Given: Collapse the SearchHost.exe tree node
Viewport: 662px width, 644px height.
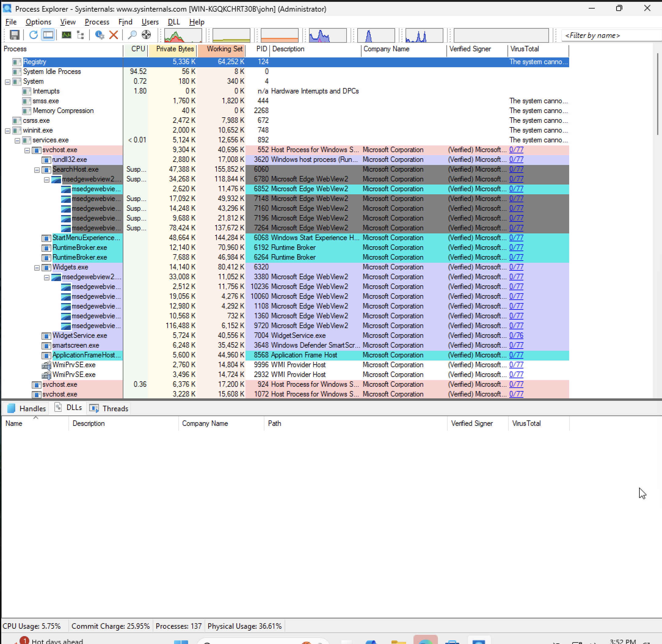Looking at the screenshot, I should (x=37, y=170).
